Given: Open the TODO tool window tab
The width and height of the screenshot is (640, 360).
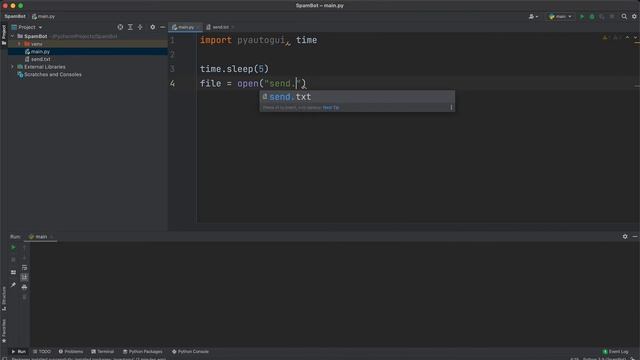Looking at the screenshot, I should tap(42, 351).
